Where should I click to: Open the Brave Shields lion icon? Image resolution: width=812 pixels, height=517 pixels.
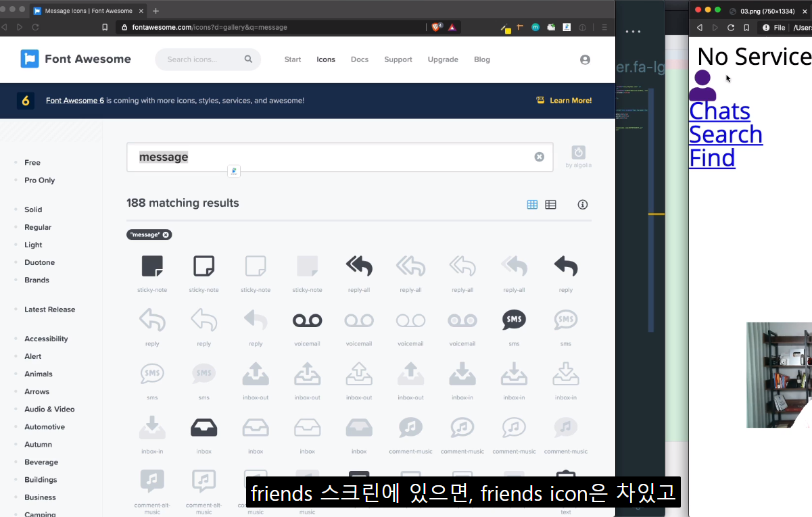point(437,27)
